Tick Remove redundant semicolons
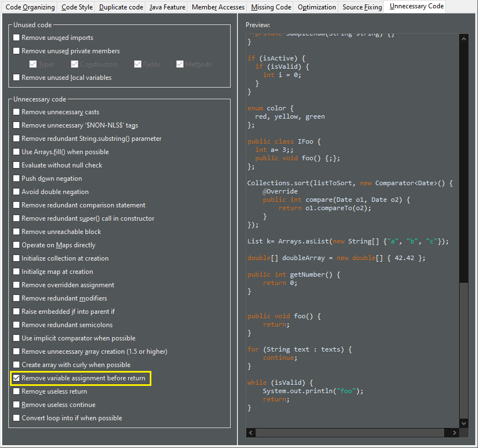The image size is (478, 448). pos(17,325)
